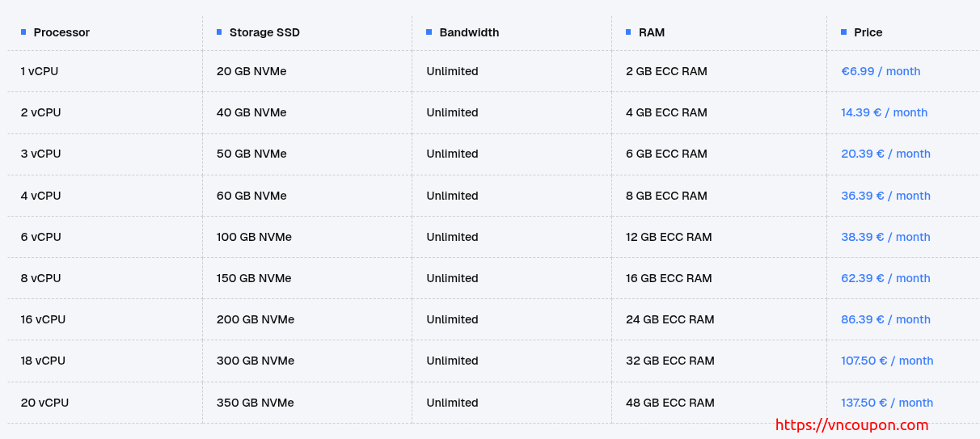
Task: Select the €6.99 / month price link
Action: point(881,71)
